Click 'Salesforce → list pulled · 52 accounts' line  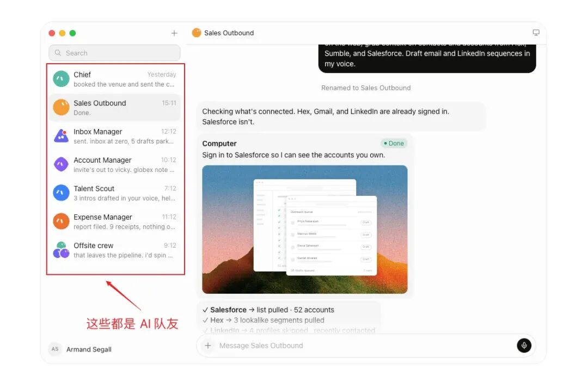tap(268, 310)
